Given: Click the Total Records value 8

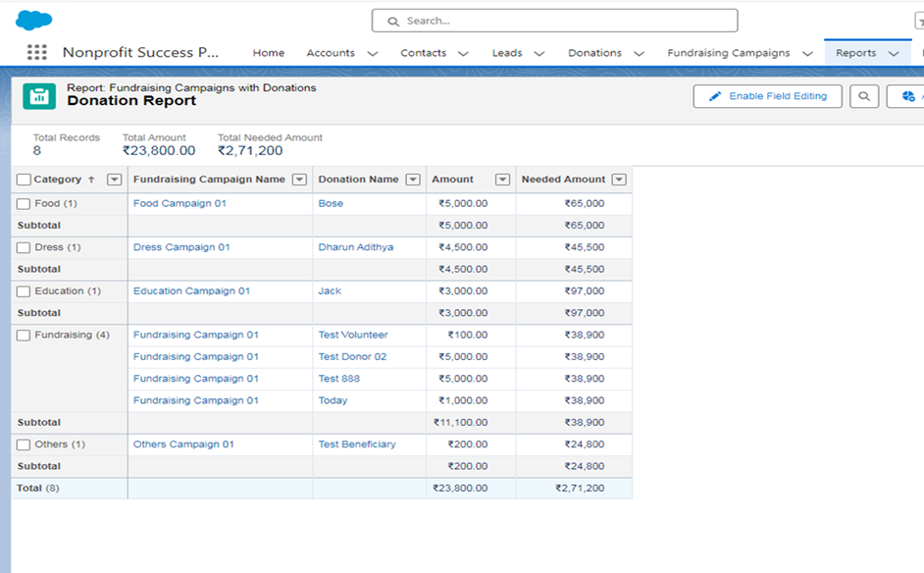Looking at the screenshot, I should (x=37, y=151).
